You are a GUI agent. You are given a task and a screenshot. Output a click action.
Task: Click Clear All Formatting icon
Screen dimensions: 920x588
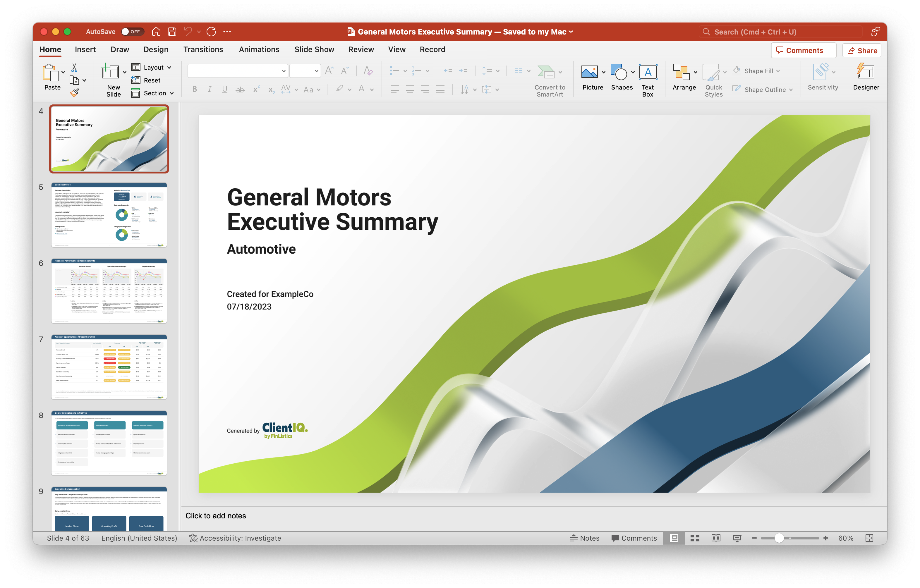point(368,71)
